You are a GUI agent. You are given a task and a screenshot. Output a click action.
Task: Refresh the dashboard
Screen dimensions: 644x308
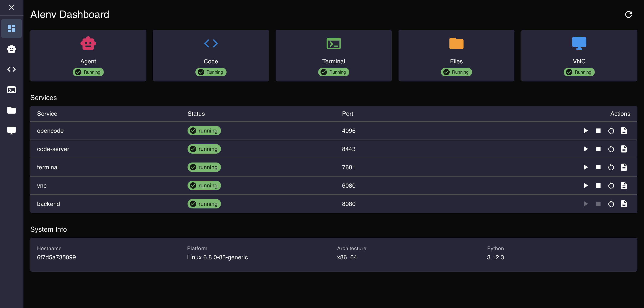629,14
